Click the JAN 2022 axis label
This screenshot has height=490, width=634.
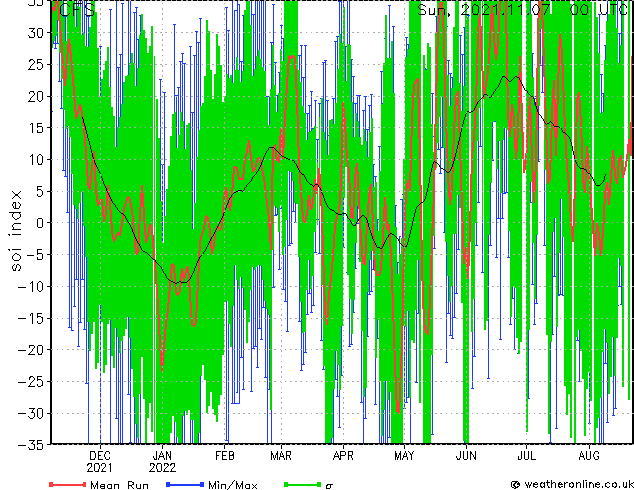(162, 462)
